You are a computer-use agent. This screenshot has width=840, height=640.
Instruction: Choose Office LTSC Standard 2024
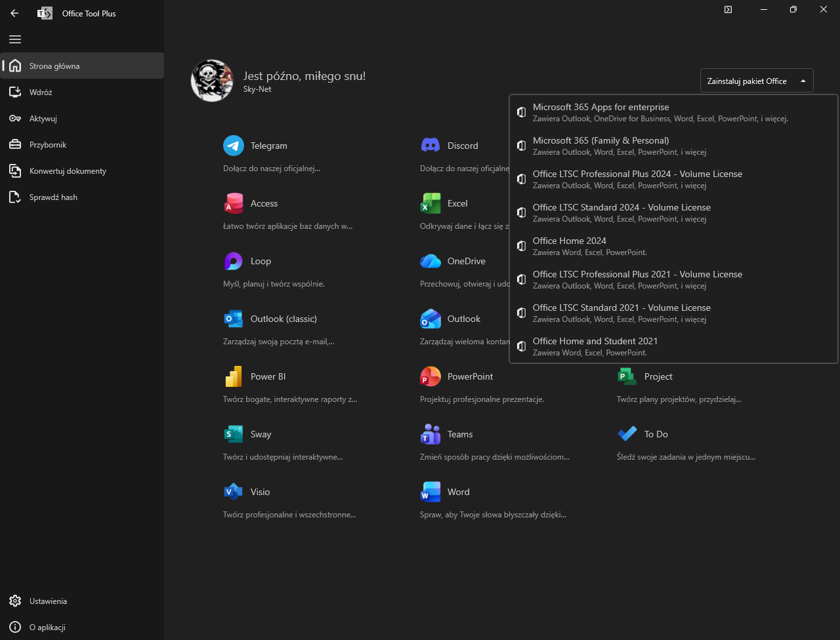click(x=674, y=213)
